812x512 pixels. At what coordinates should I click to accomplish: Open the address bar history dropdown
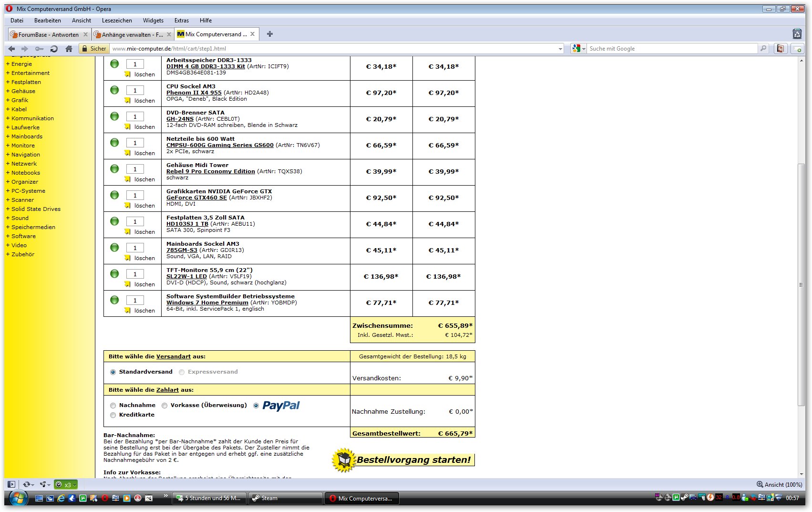pos(560,49)
